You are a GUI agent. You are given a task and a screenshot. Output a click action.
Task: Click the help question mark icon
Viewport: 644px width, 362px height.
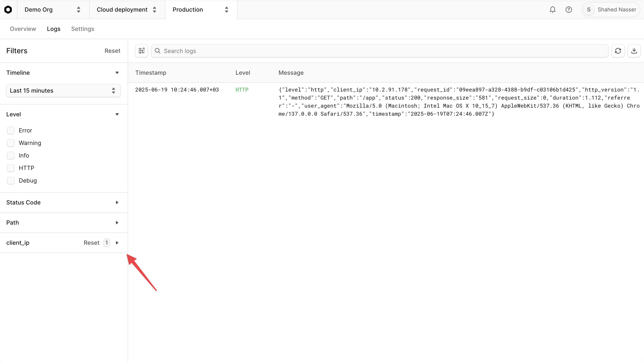click(569, 9)
